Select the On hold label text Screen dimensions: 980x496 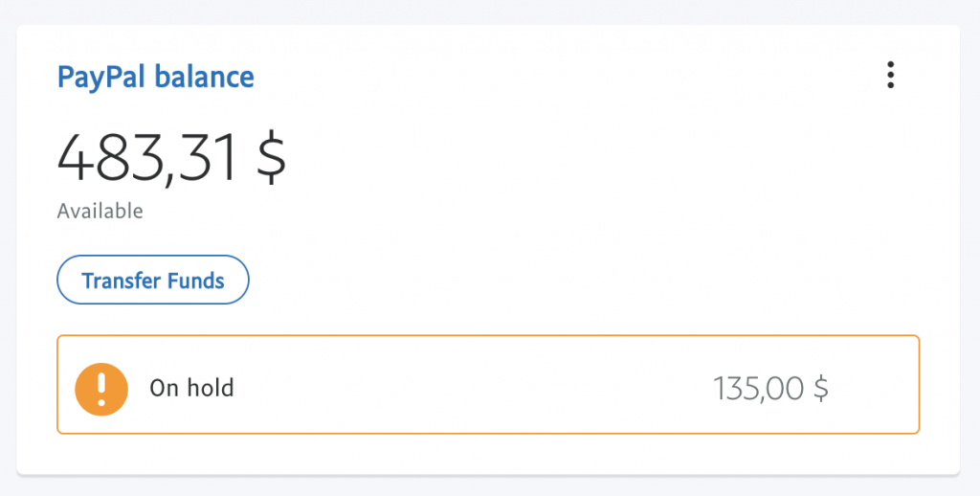[x=191, y=388]
